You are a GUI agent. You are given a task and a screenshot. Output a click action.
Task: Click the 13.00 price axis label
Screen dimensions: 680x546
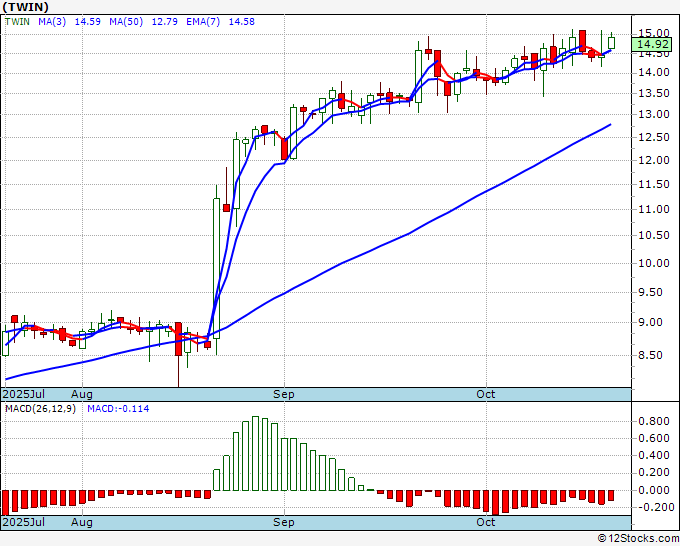tap(654, 114)
